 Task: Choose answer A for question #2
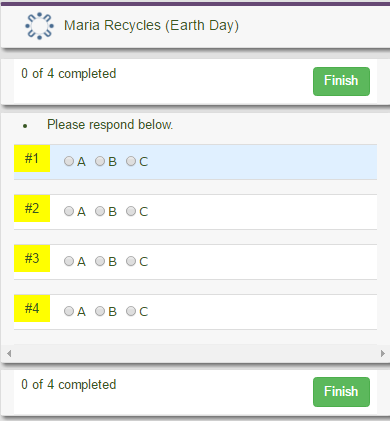point(69,211)
